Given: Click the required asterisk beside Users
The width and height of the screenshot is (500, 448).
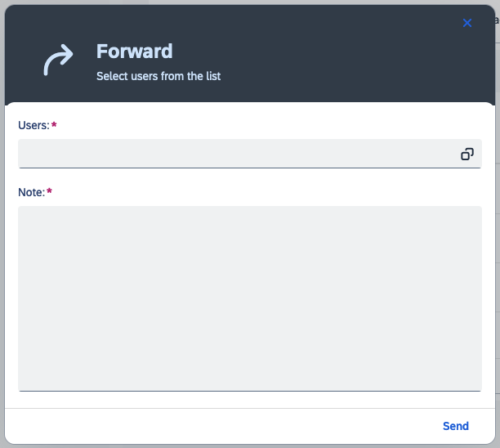Looking at the screenshot, I should point(54,124).
